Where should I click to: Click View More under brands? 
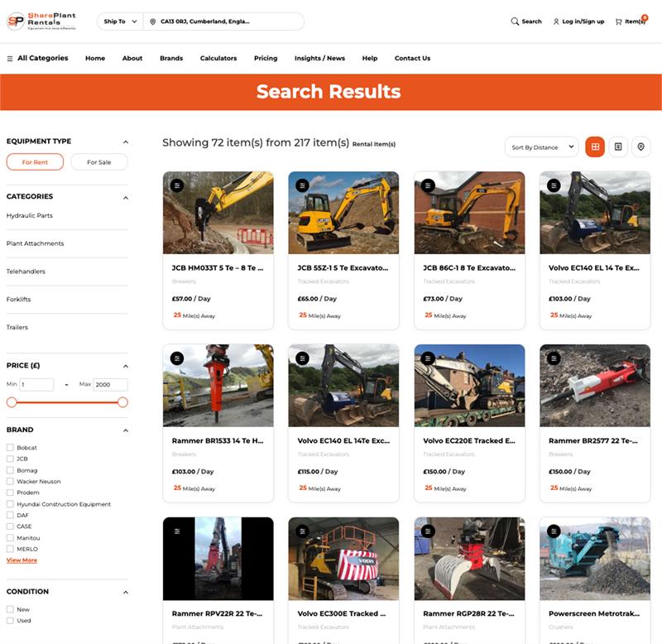pyautogui.click(x=22, y=560)
